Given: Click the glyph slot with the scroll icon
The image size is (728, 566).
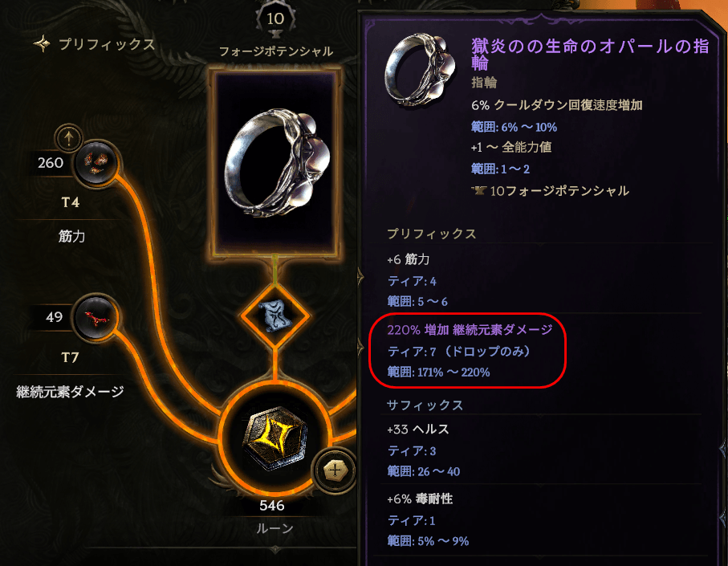Looking at the screenshot, I should (275, 316).
